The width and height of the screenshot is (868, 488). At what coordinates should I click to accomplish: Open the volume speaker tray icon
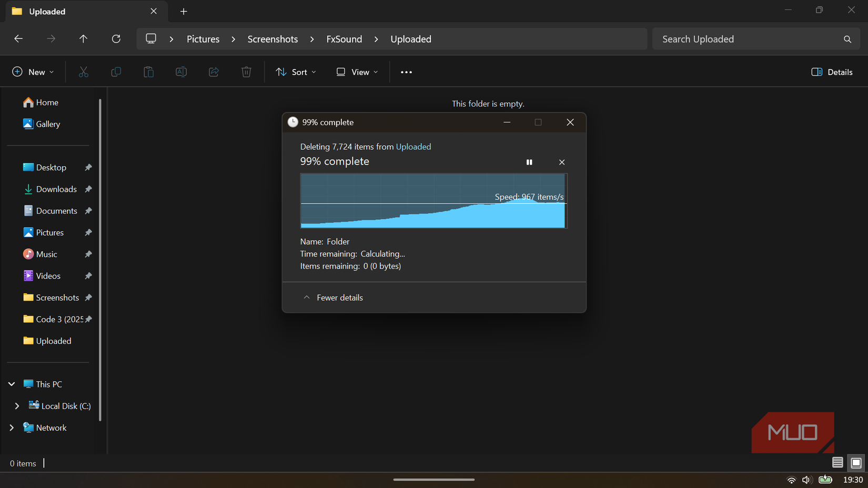[806, 480]
